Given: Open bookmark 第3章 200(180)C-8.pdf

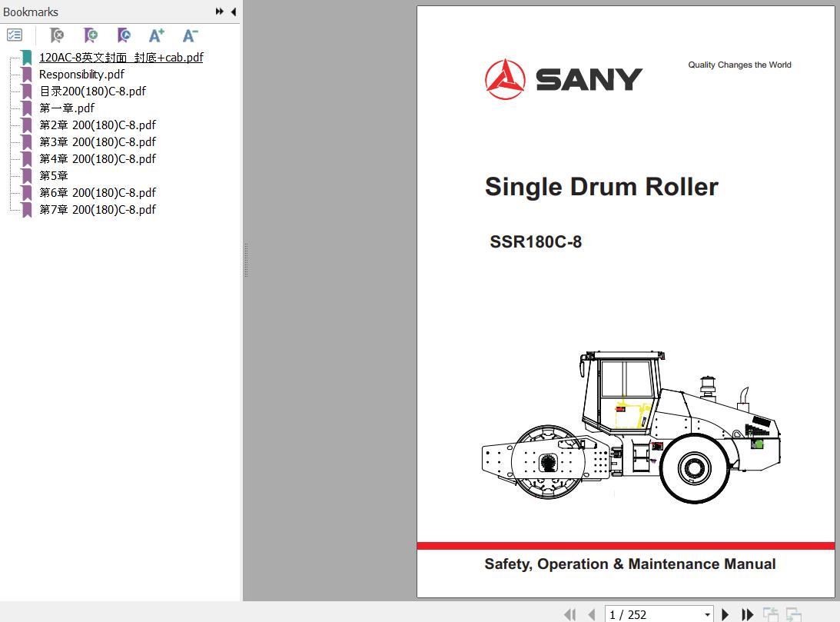Looking at the screenshot, I should [98, 142].
